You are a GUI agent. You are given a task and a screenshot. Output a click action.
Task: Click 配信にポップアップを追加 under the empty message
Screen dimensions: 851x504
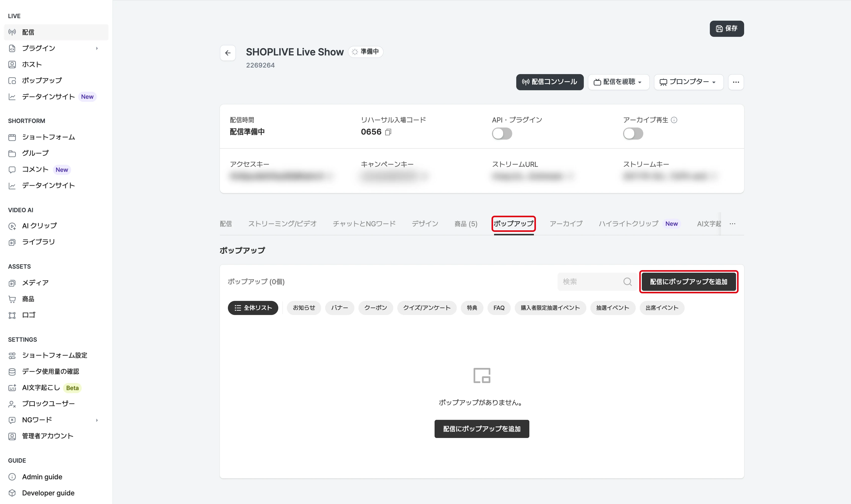tap(481, 429)
